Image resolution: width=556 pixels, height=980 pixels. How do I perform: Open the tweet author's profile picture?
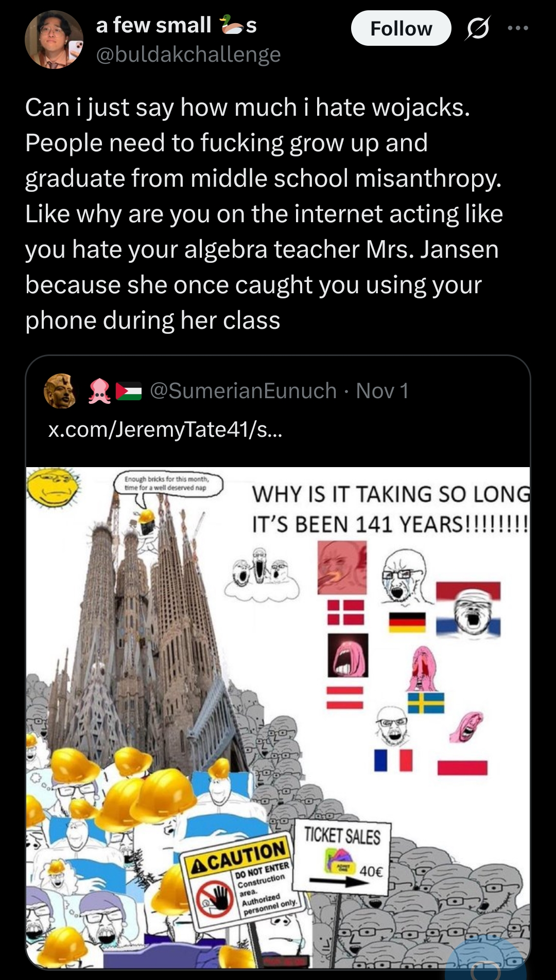click(54, 40)
